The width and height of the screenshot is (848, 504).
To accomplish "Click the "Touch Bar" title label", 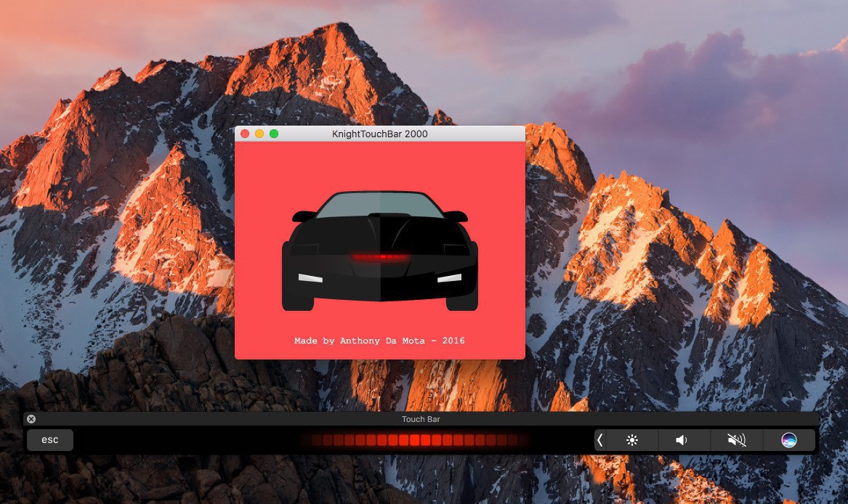I will (421, 419).
